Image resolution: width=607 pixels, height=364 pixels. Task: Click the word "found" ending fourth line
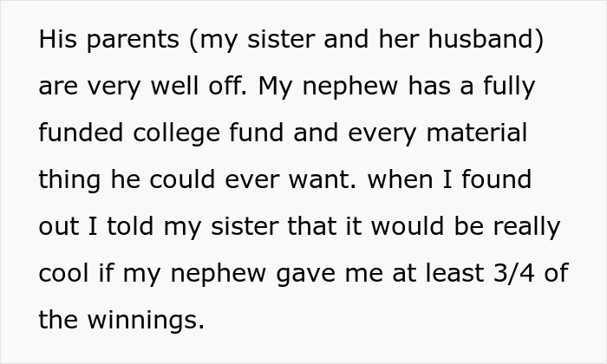point(496,179)
